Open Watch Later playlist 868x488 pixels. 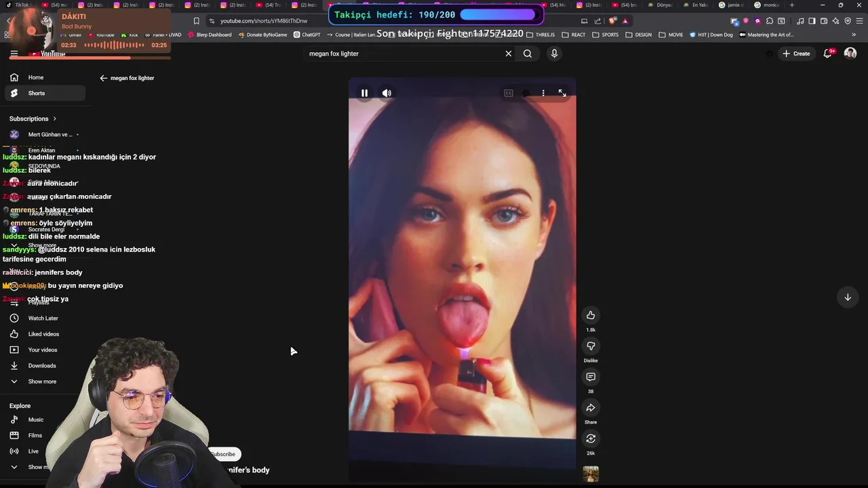tap(43, 318)
